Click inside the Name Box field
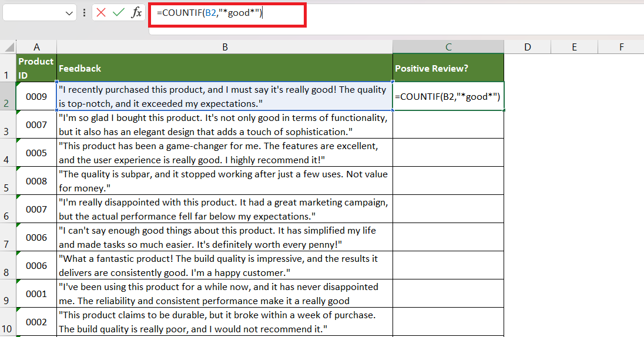This screenshot has width=644, height=337. [33, 13]
